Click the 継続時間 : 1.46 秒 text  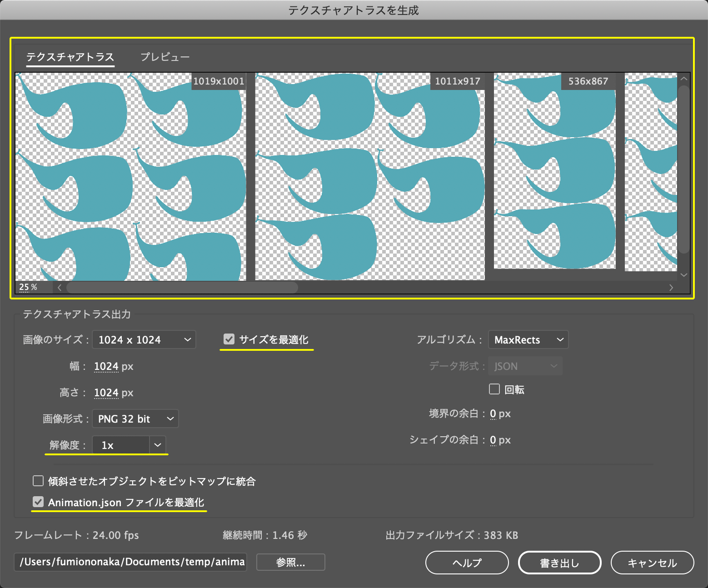click(265, 535)
